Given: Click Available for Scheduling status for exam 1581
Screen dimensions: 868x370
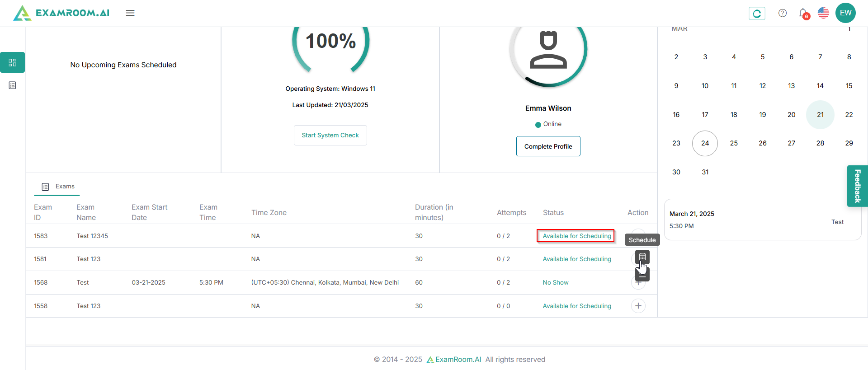Looking at the screenshot, I should (577, 259).
